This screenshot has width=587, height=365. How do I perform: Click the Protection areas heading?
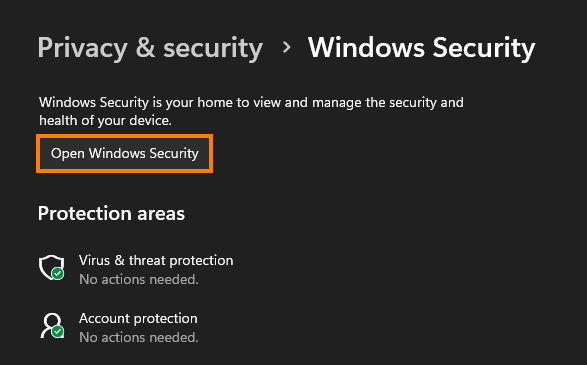111,214
